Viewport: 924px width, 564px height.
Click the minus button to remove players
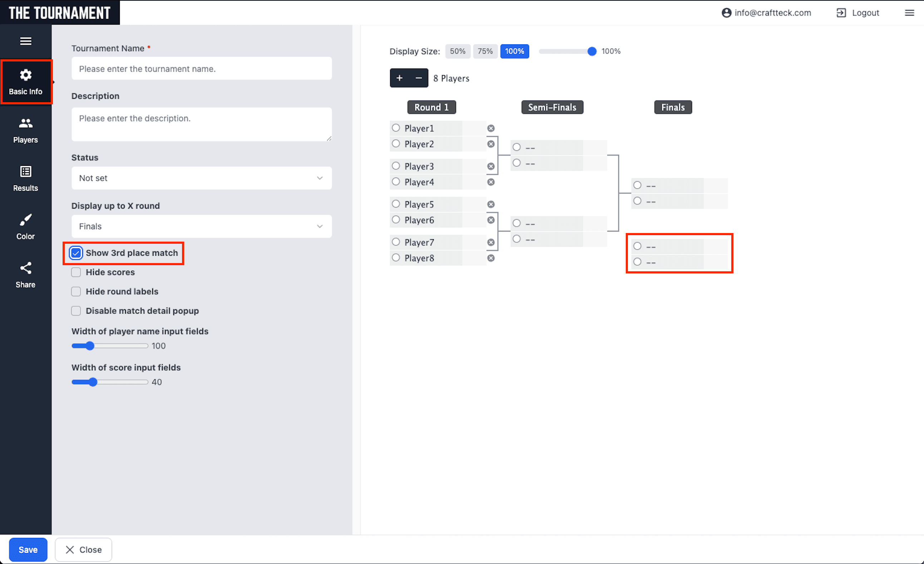[x=418, y=78]
